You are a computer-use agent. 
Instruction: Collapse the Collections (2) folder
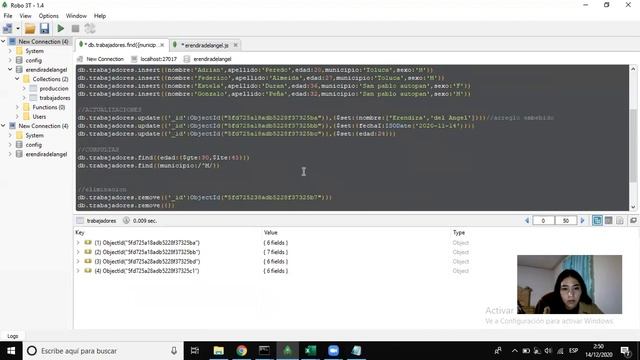pos(17,79)
